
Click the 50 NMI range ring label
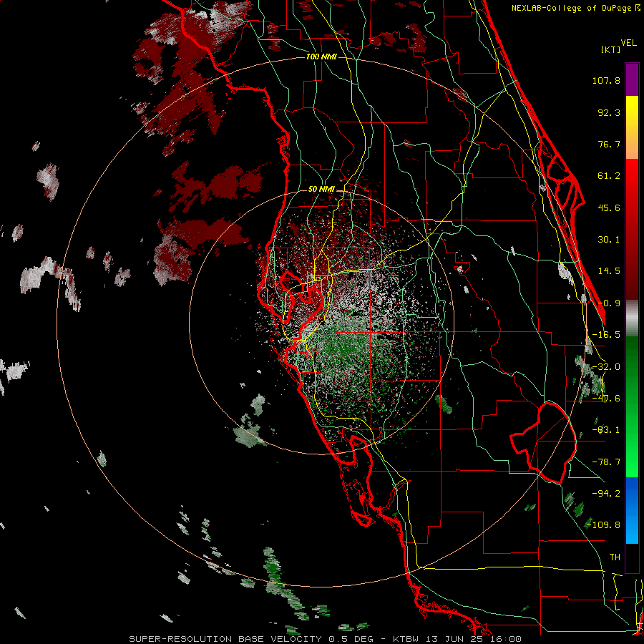tap(321, 190)
